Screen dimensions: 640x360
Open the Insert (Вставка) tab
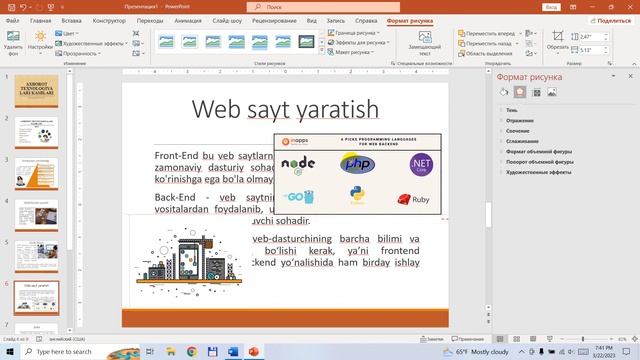[x=71, y=20]
